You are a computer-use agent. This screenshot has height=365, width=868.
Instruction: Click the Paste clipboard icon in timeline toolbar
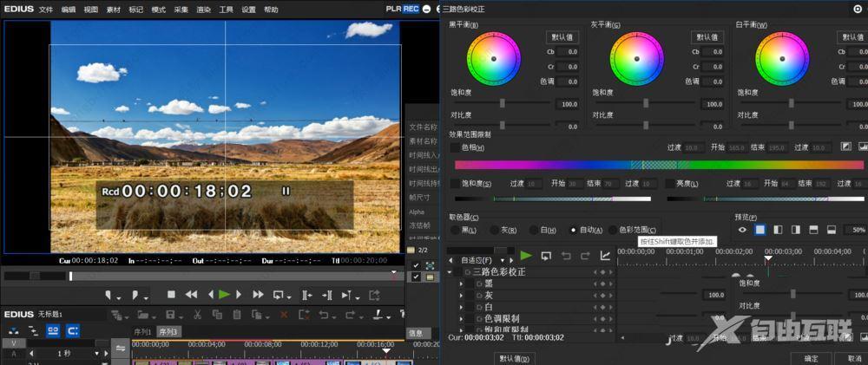237,315
